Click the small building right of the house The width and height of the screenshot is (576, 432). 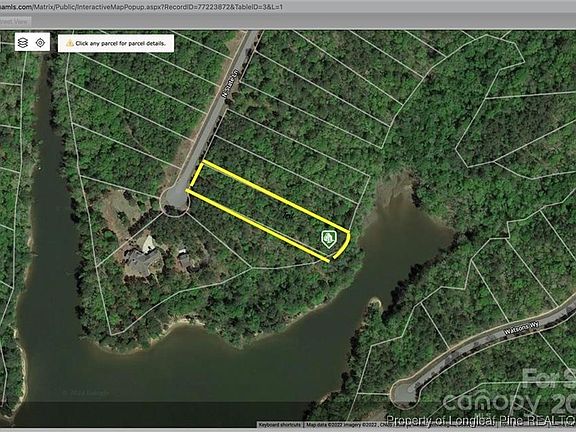(x=184, y=259)
